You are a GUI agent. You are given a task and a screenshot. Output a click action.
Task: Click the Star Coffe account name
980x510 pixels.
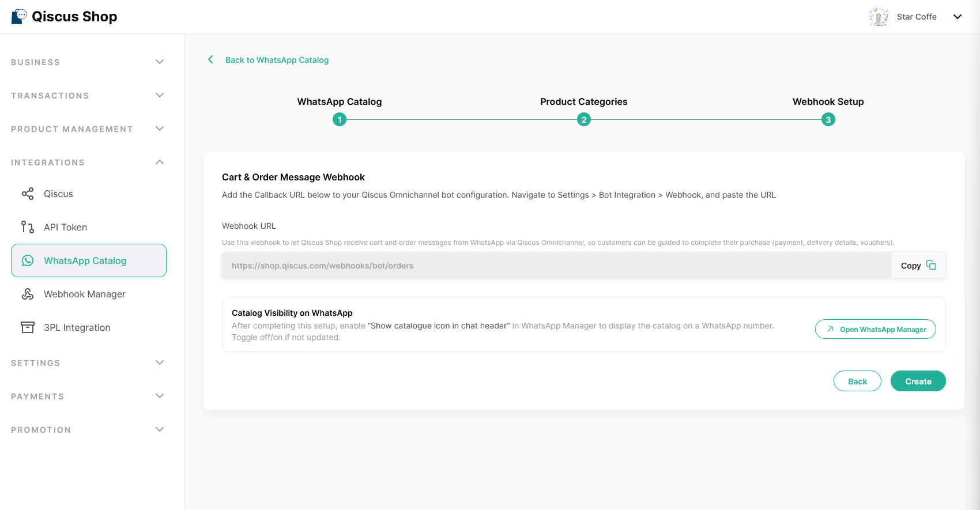(917, 17)
